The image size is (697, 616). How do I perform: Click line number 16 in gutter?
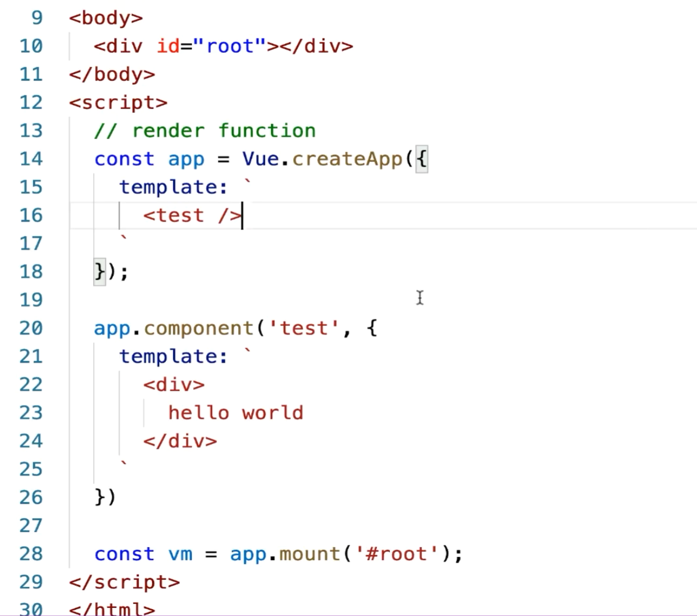coord(31,215)
